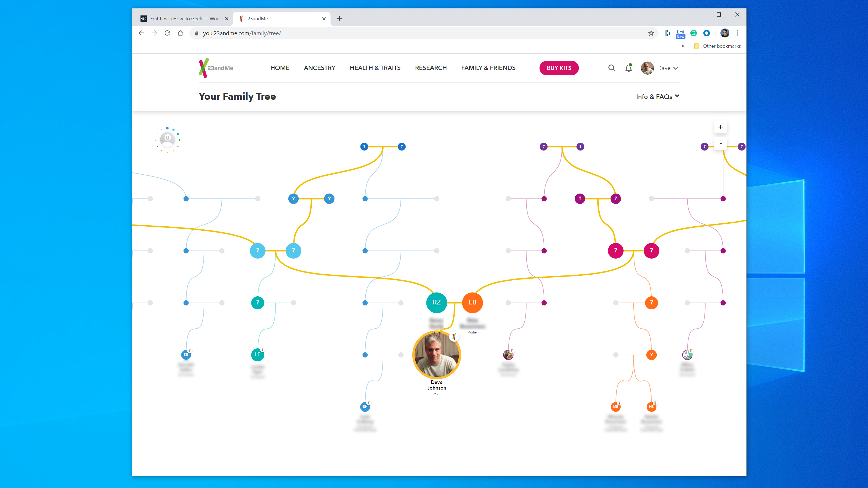Click the zoom in (+) button on tree
The image size is (868, 488).
[x=720, y=127]
